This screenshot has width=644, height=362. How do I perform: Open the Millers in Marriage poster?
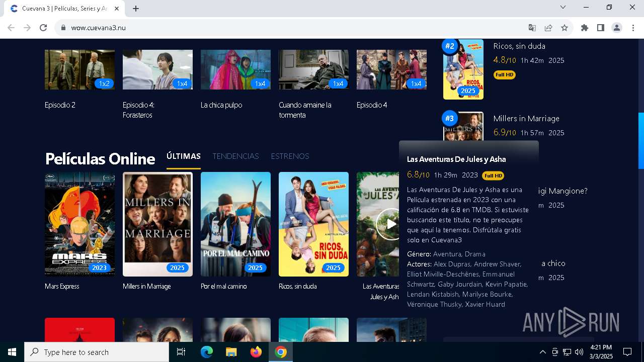[x=157, y=224]
